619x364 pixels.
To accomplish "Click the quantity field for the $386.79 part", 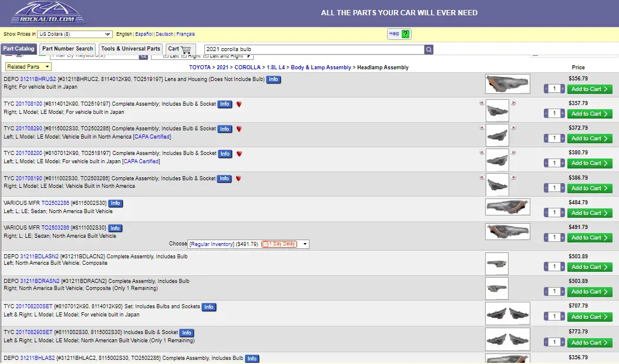I will [554, 188].
